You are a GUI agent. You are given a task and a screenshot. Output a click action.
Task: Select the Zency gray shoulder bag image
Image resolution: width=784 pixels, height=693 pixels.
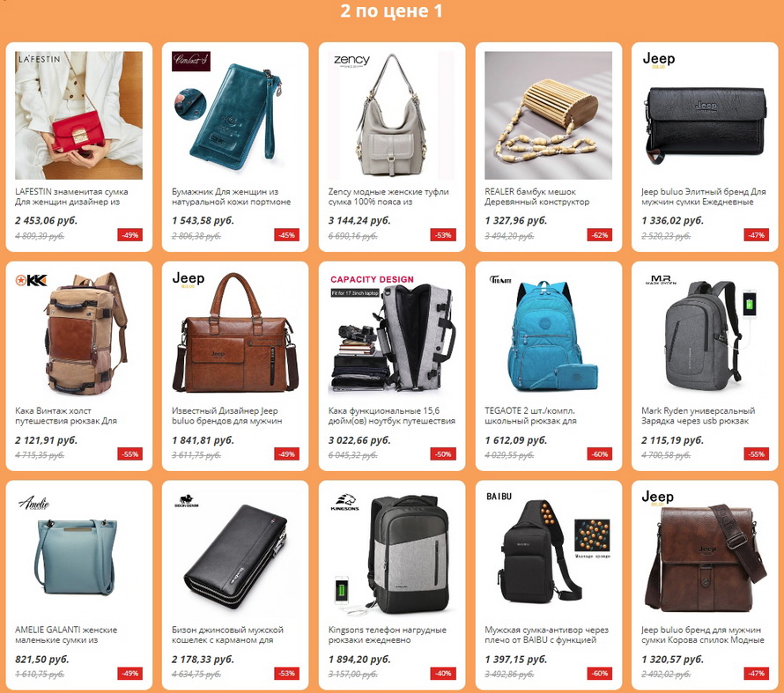click(x=391, y=115)
